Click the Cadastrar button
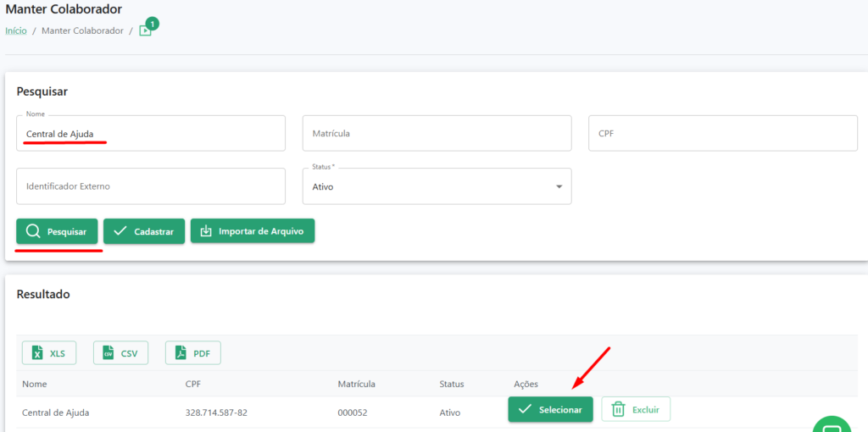The width and height of the screenshot is (868, 432). [x=144, y=231]
